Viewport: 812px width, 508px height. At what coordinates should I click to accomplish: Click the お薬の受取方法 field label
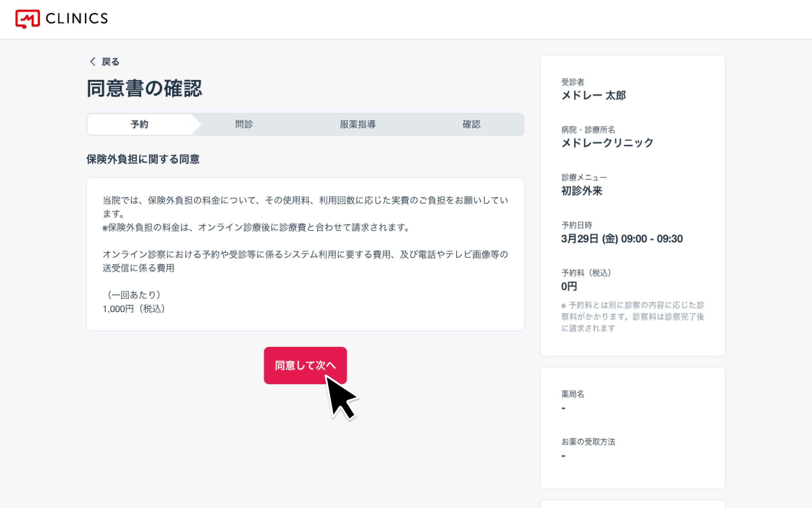tap(588, 442)
